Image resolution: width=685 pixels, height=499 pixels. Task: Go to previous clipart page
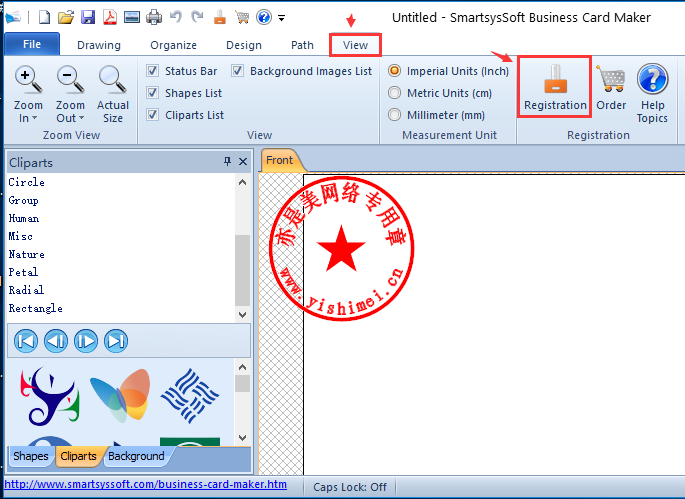pyautogui.click(x=56, y=341)
